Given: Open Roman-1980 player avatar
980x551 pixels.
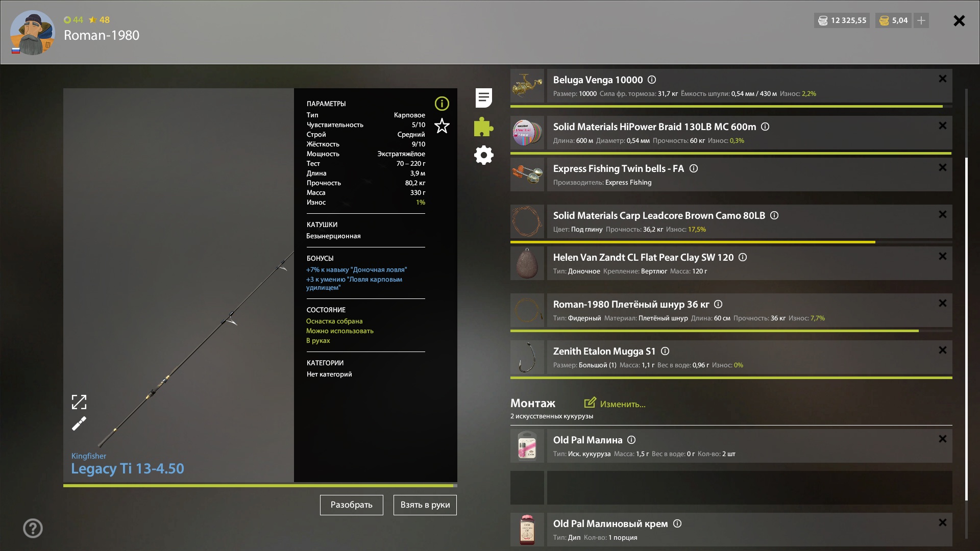Looking at the screenshot, I should click(33, 33).
